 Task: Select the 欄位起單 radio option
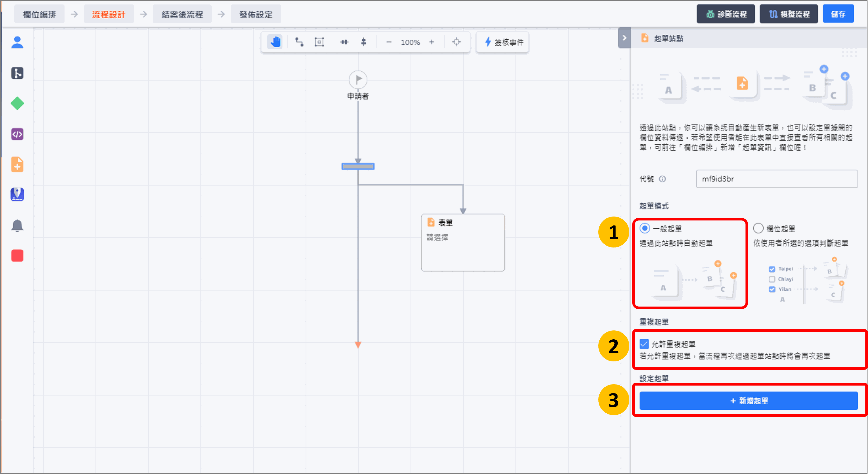[758, 228]
